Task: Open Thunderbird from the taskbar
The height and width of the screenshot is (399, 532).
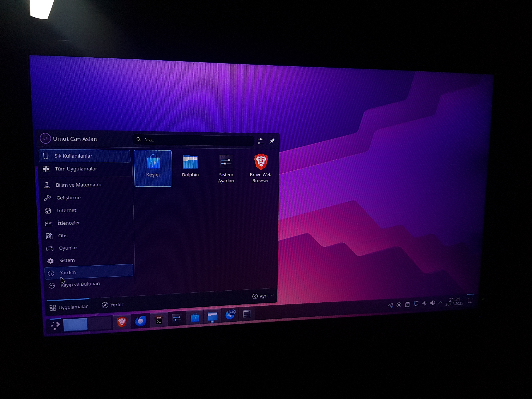Action: 140,321
